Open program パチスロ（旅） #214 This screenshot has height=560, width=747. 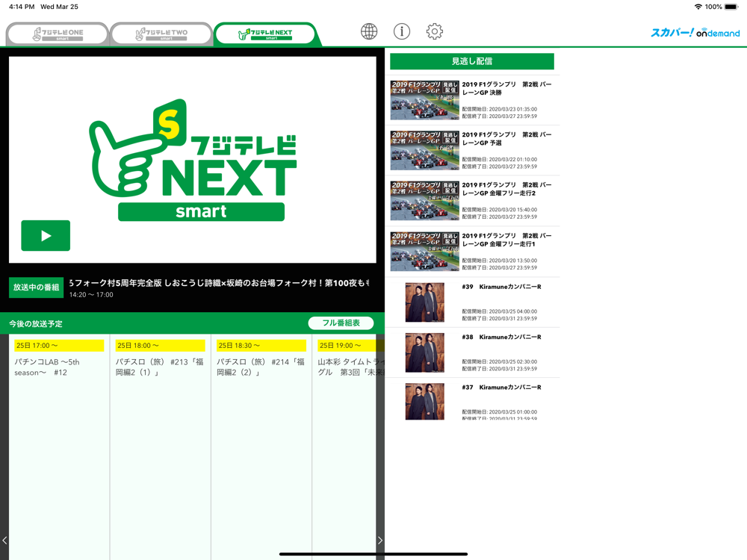click(x=261, y=367)
